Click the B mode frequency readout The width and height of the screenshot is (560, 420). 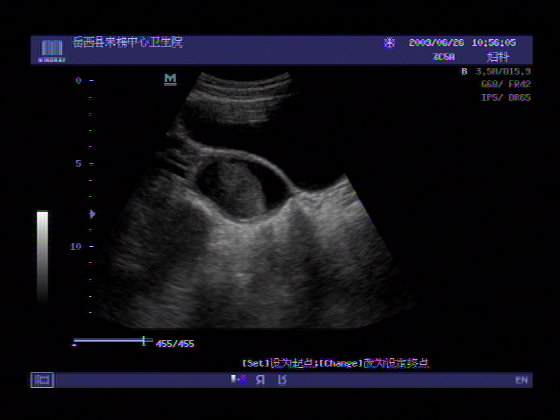tap(496, 72)
